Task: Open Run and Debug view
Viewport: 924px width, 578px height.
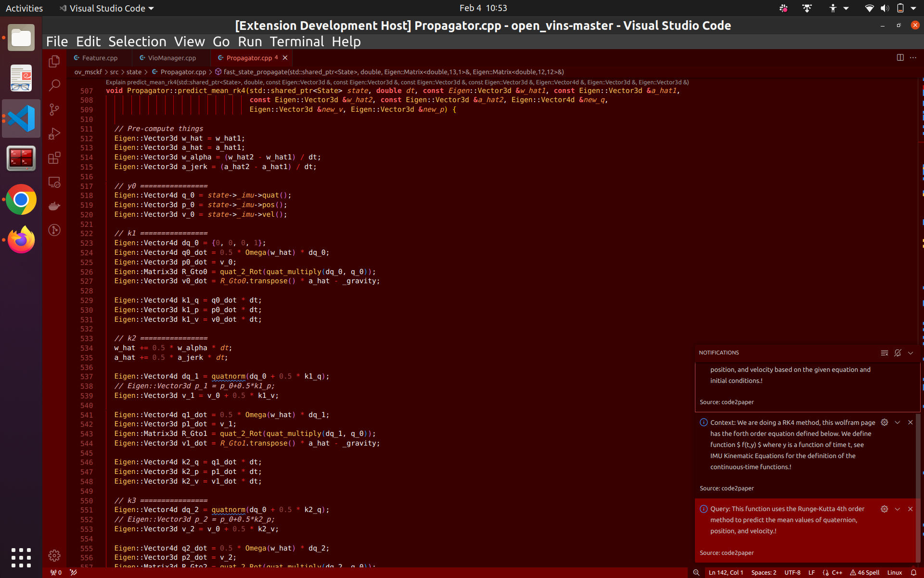Action: 54,134
